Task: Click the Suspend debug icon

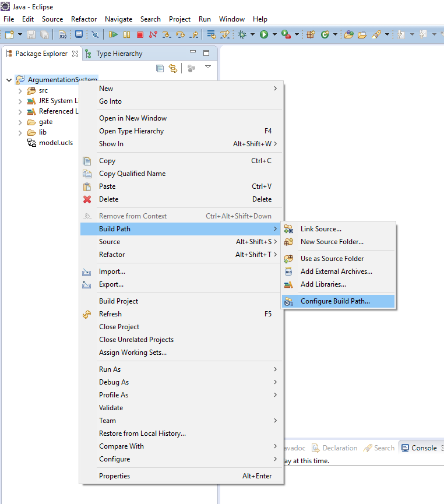Action: [126, 34]
